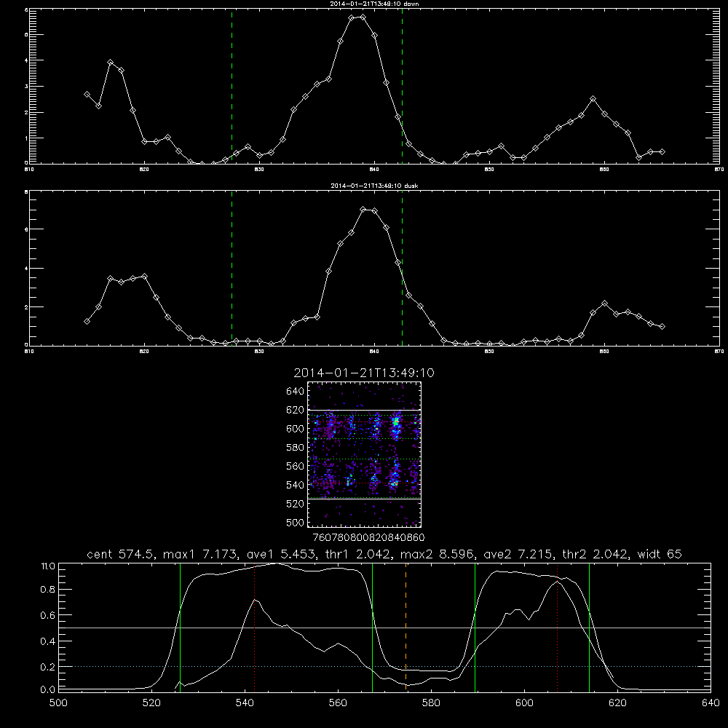Click the 'thr2 2.042' statistic text
This screenshot has height=728, width=728.
click(x=596, y=554)
